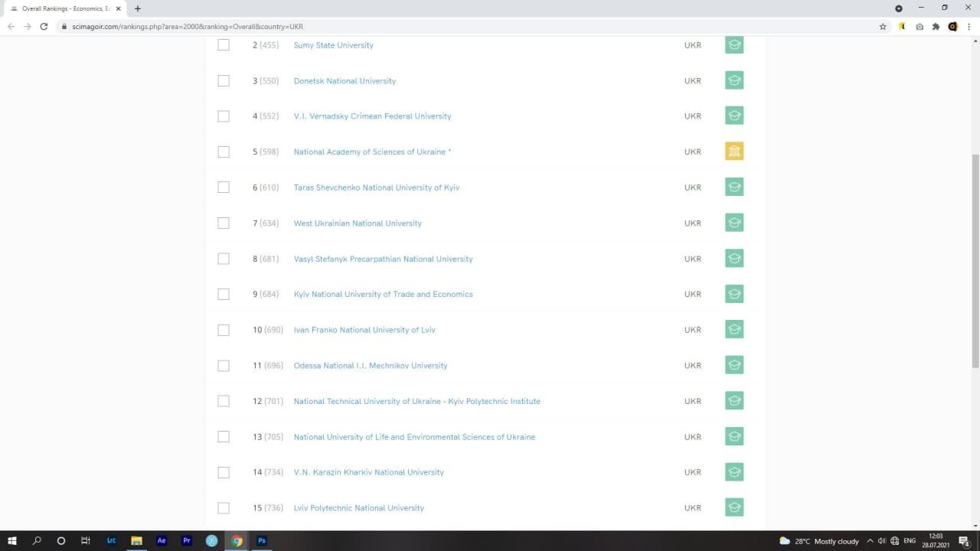Image resolution: width=980 pixels, height=551 pixels.
Task: Select the checkbox for Ivan Franko National University
Action: pyautogui.click(x=224, y=330)
